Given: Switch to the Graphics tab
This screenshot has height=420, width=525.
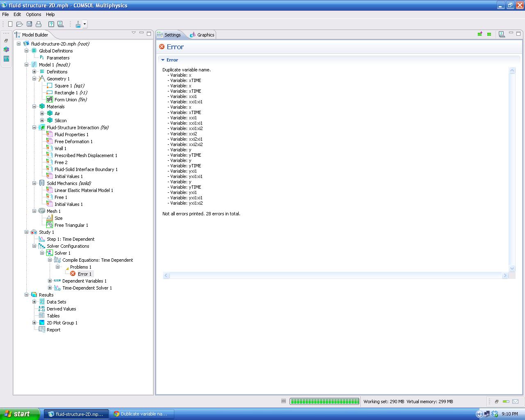Looking at the screenshot, I should (202, 35).
